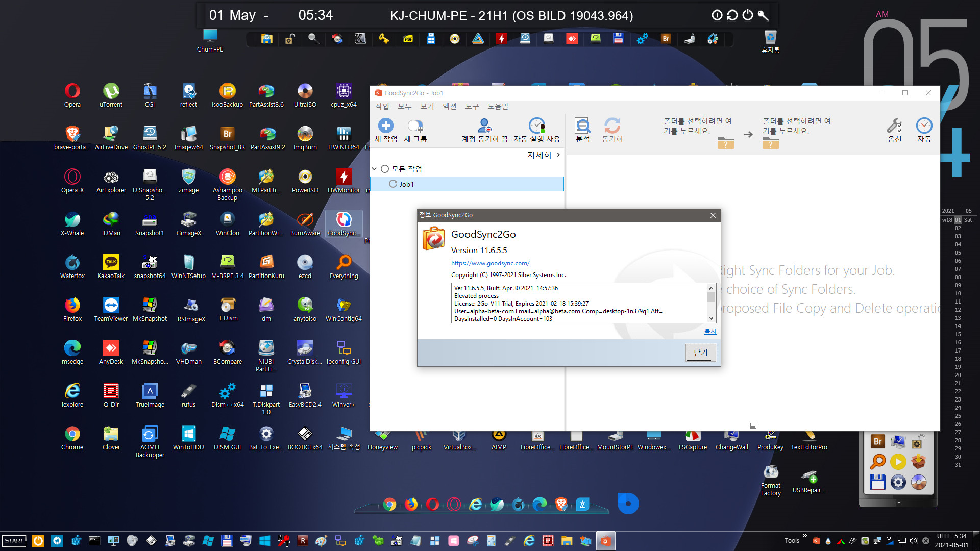This screenshot has width=980, height=551.
Task: Click the New Job (새 작업) icon
Action: 386,126
